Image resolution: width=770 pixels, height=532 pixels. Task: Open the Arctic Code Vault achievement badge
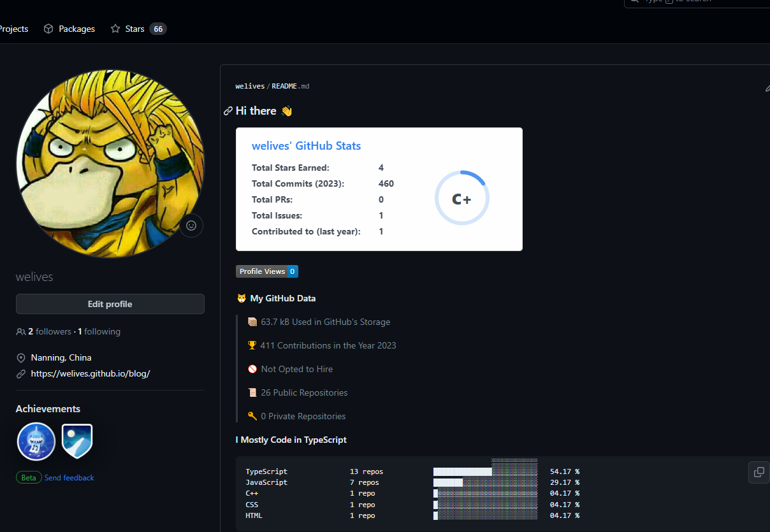coord(77,442)
